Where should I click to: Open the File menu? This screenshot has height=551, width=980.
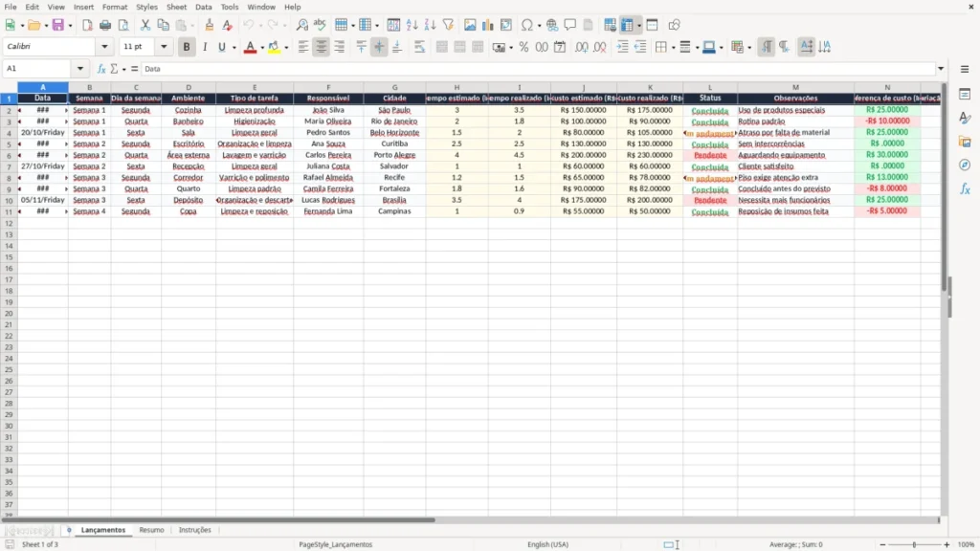[x=11, y=7]
